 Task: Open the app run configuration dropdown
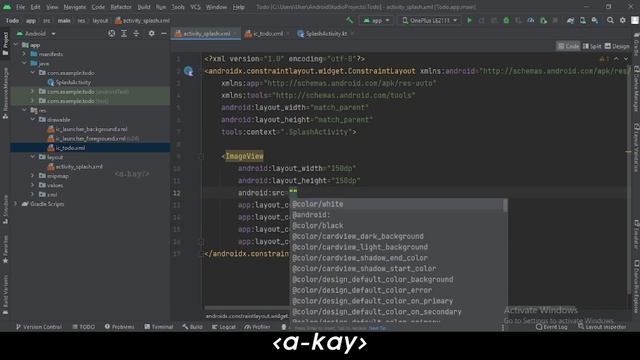point(376,20)
